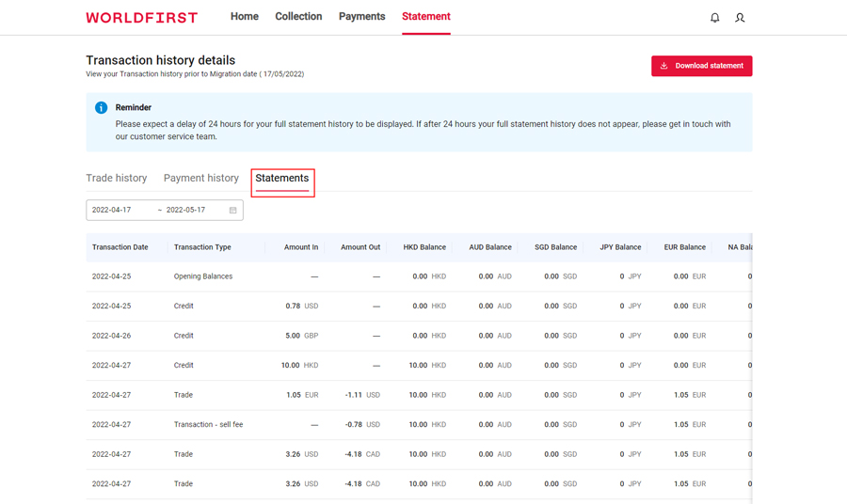Click the calendar icon in date range
847x504 pixels.
click(232, 210)
